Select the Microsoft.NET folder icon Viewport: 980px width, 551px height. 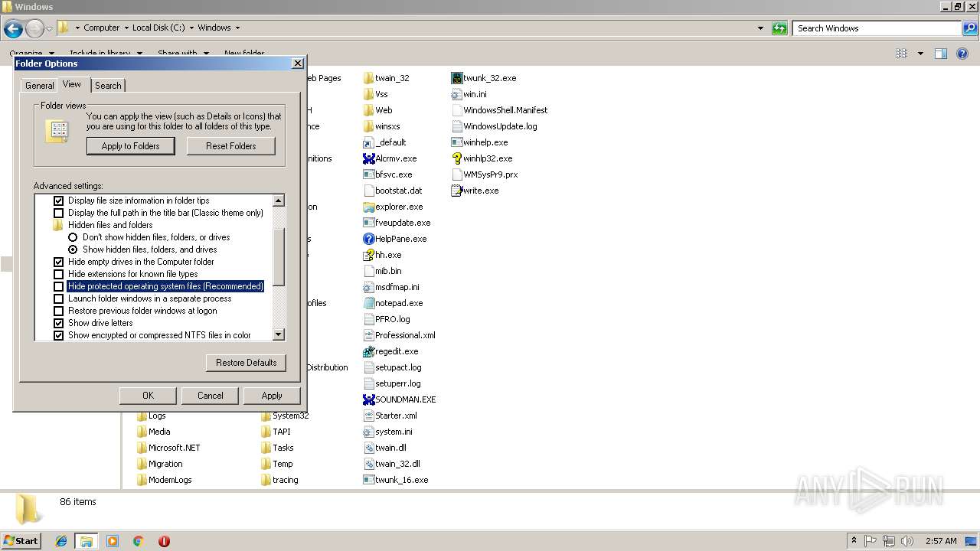point(142,448)
